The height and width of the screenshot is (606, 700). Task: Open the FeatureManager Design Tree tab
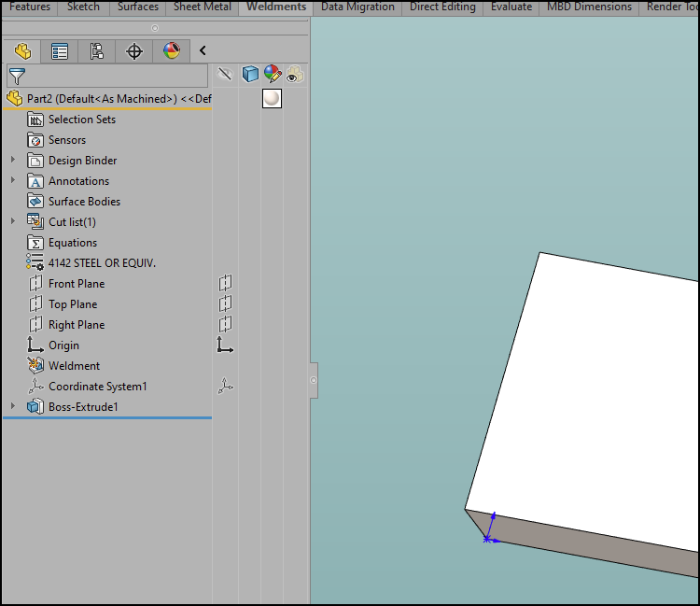pyautogui.click(x=22, y=51)
